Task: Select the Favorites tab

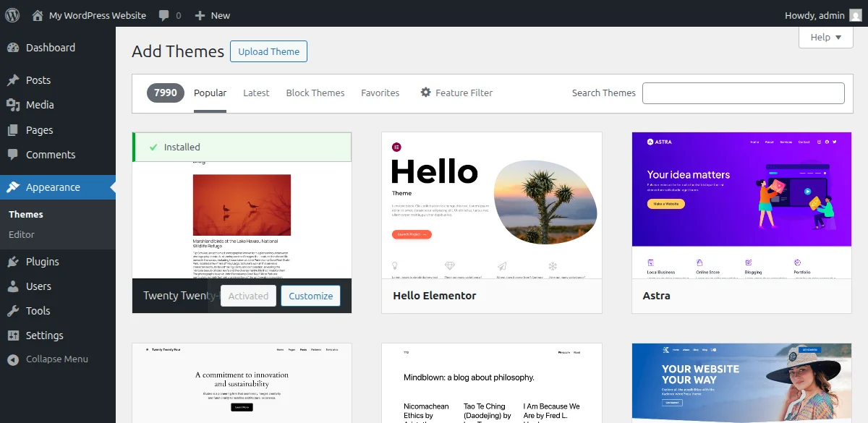Action: [380, 93]
